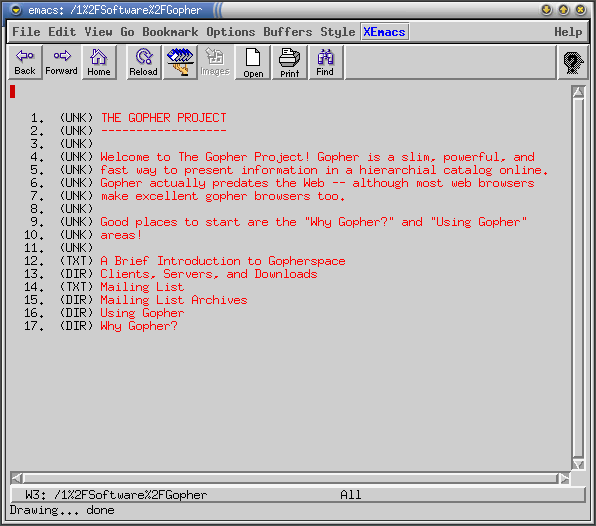Open the Bookmark menu
Screen dimensions: 596x526
pos(170,32)
